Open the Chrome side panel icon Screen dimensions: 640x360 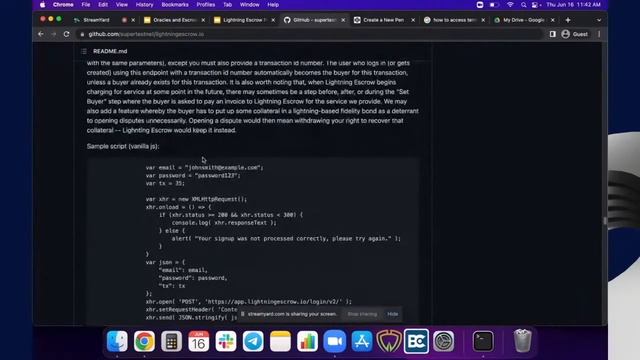point(552,34)
